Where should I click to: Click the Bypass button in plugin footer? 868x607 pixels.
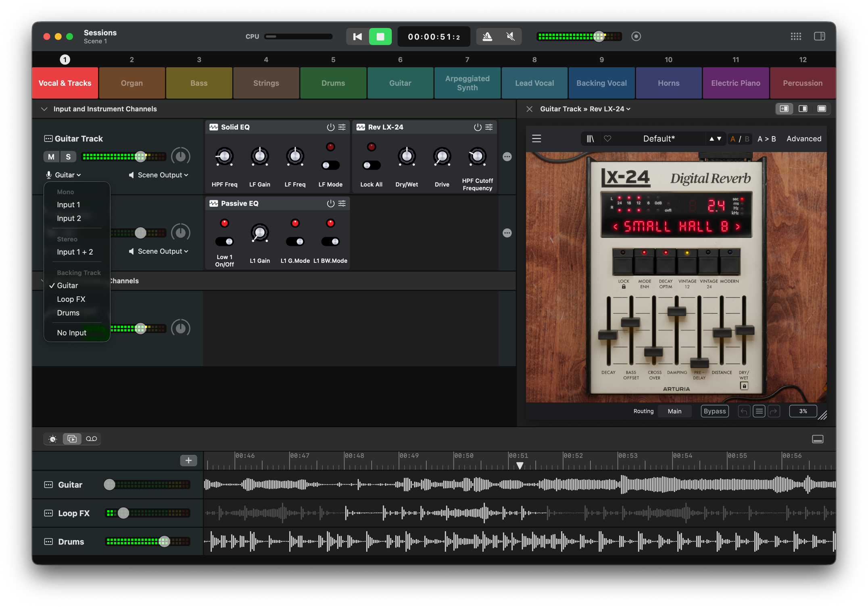pos(714,411)
